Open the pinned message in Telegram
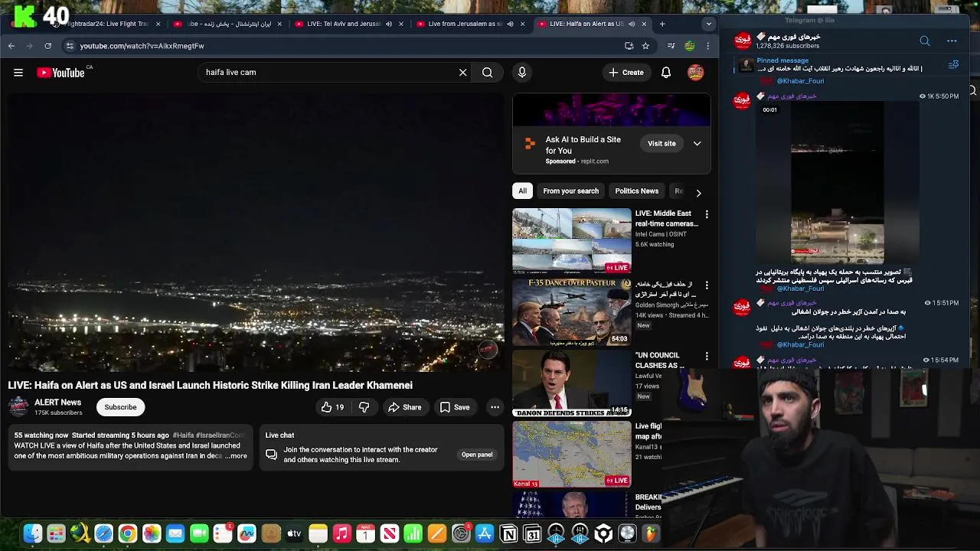Image resolution: width=980 pixels, height=551 pixels. (x=838, y=64)
